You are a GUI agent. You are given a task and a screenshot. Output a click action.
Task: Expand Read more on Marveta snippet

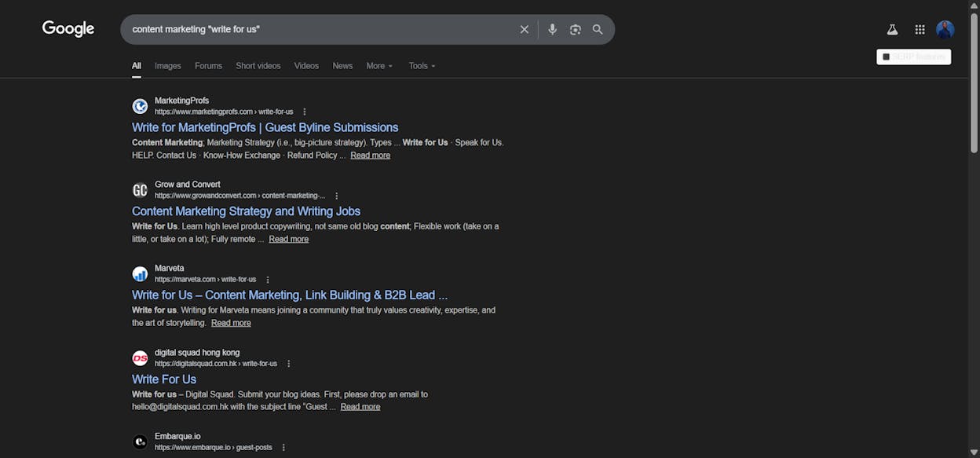point(231,324)
